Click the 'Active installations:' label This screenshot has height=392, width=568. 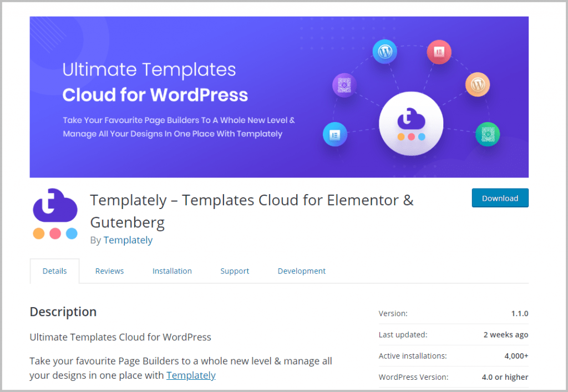click(413, 356)
